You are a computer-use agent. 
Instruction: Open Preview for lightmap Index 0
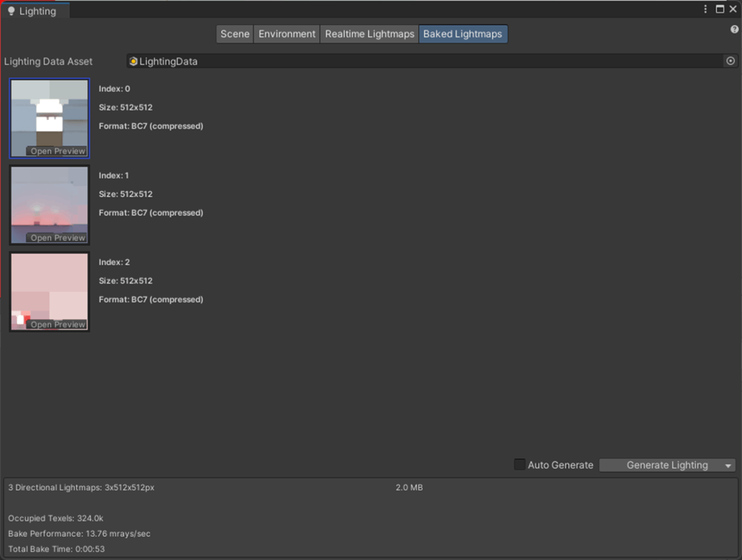[57, 151]
